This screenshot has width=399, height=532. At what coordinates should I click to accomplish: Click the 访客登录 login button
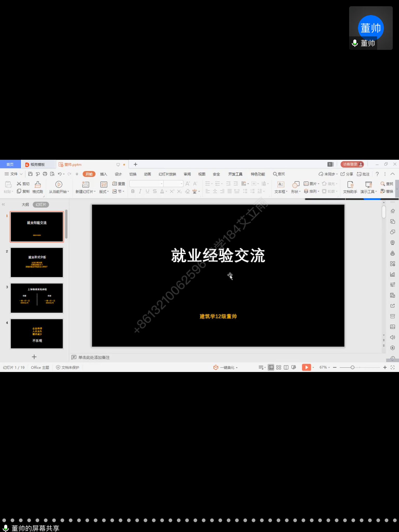click(x=352, y=164)
